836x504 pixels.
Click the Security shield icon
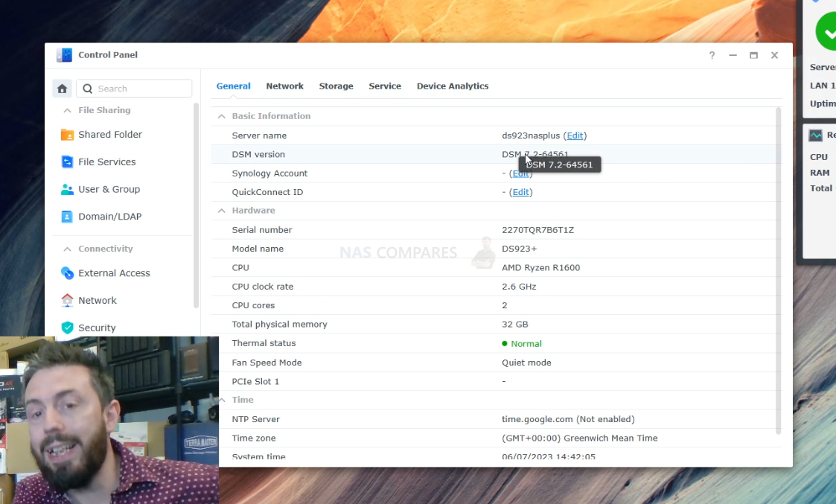[x=67, y=328]
